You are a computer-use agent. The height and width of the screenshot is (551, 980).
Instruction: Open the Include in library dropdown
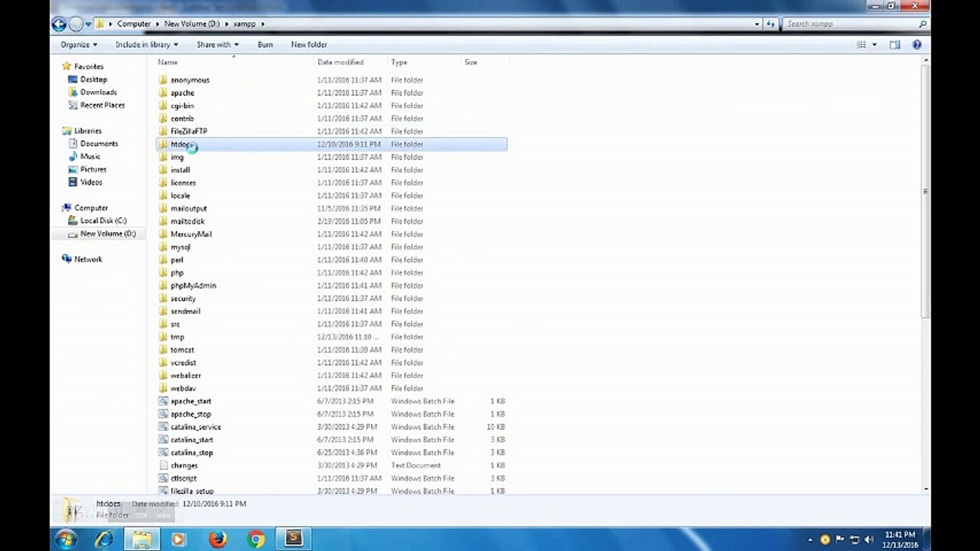[147, 45]
